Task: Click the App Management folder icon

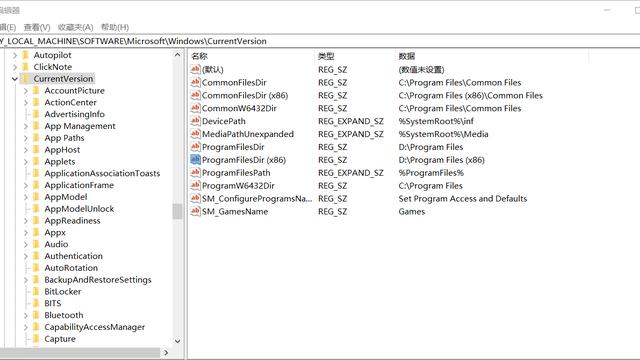Action: coord(36,126)
